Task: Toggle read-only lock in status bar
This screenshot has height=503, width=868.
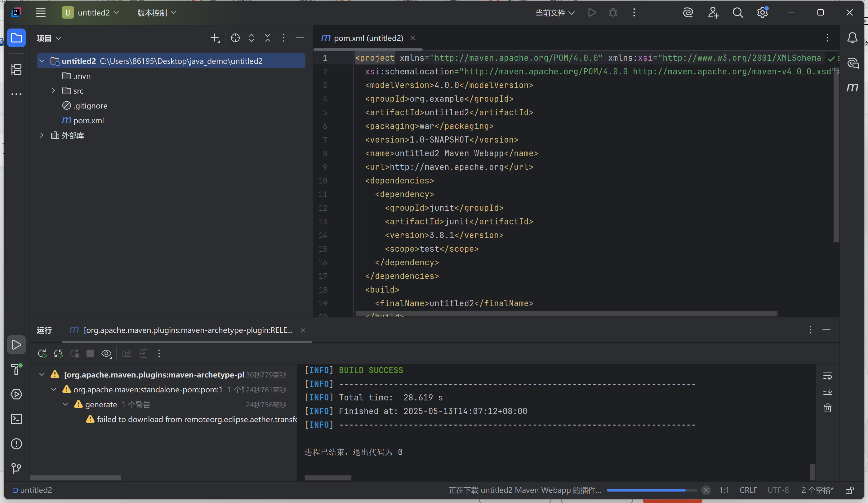Action: (x=850, y=490)
